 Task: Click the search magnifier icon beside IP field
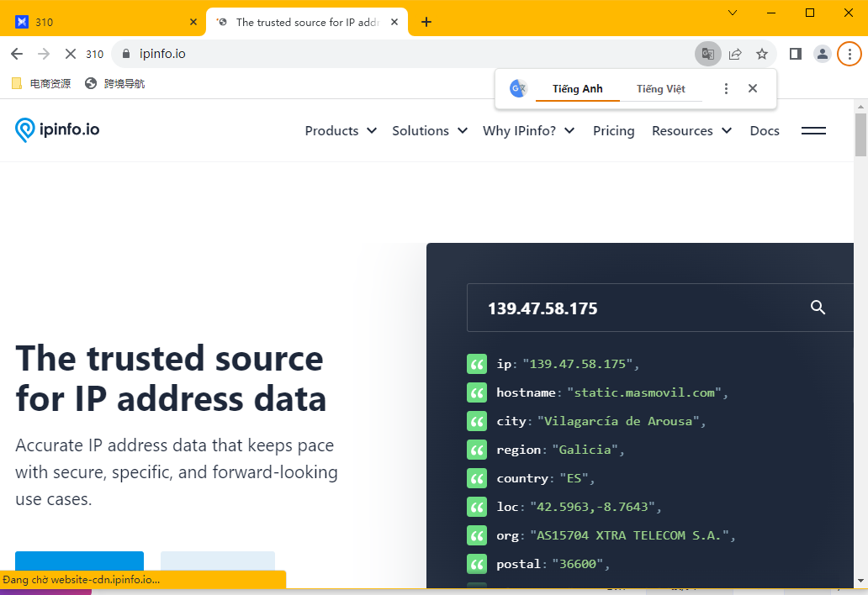[x=818, y=308]
